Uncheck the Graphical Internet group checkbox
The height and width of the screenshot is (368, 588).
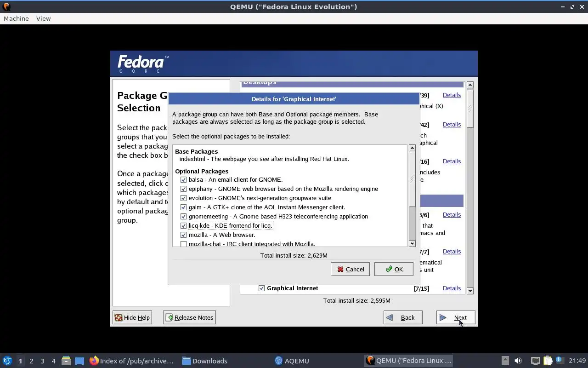click(x=261, y=288)
